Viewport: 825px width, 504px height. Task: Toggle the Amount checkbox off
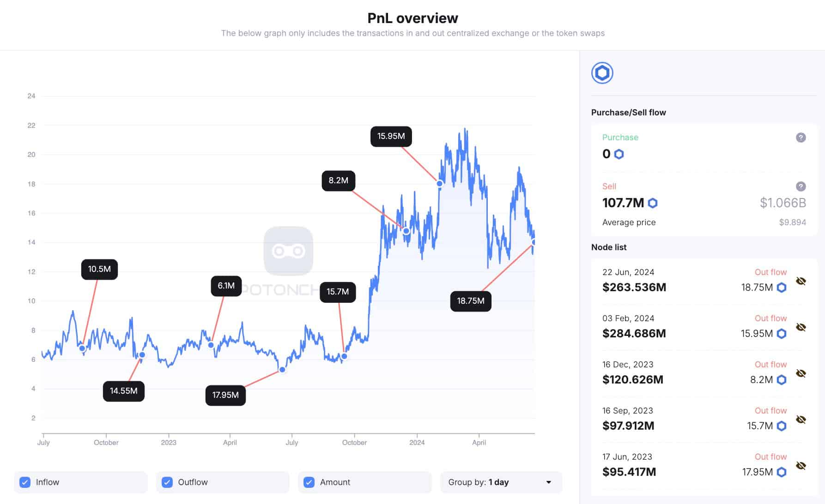(x=309, y=482)
